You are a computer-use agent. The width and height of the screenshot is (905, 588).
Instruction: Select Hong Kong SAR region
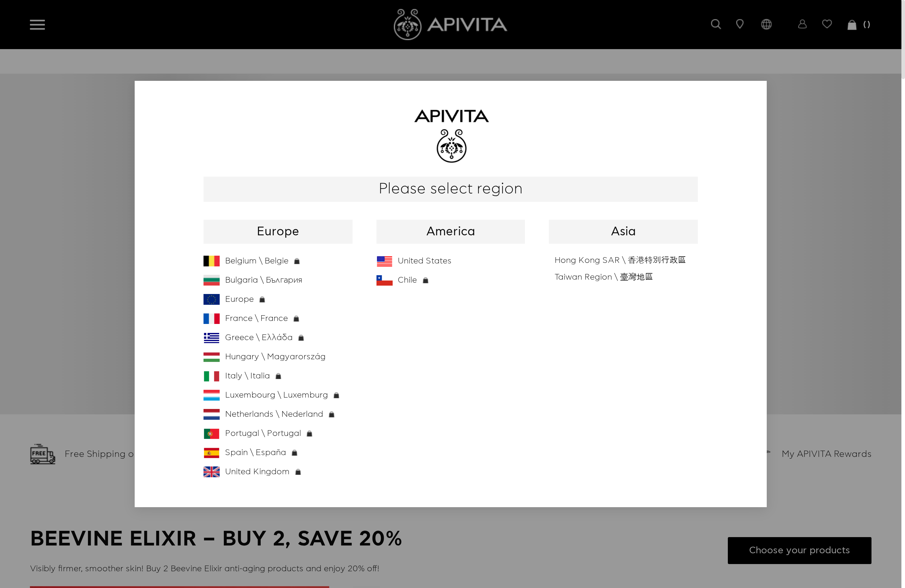click(x=620, y=260)
